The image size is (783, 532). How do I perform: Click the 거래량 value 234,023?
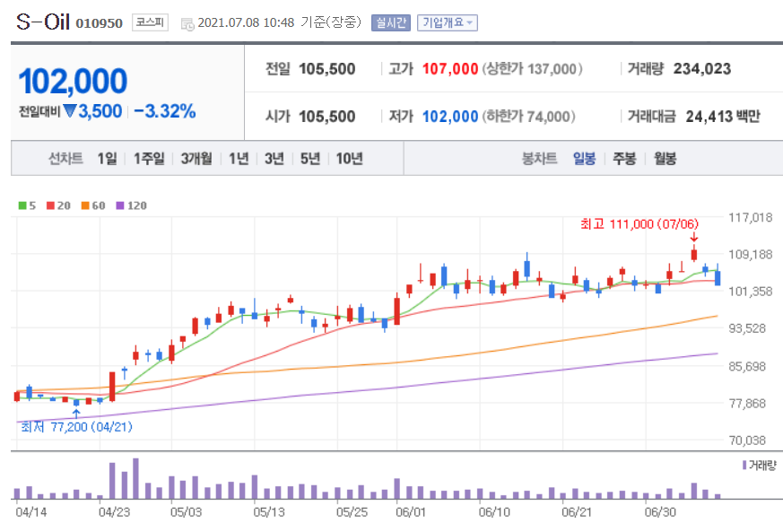click(x=702, y=69)
